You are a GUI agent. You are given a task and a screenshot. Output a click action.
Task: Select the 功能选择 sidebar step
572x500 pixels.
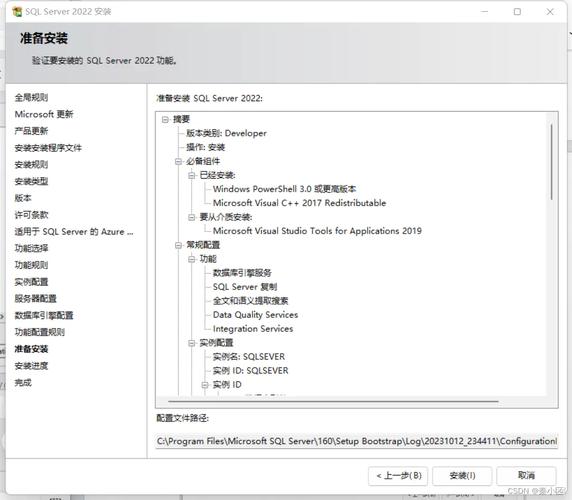(x=31, y=248)
